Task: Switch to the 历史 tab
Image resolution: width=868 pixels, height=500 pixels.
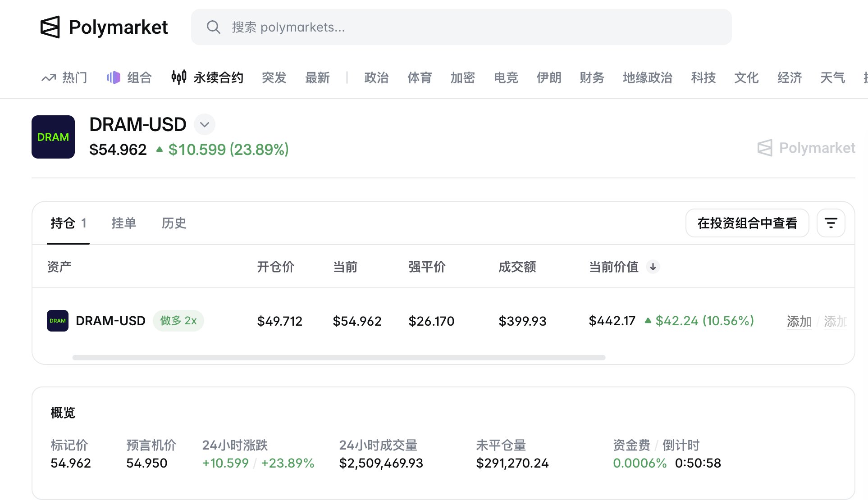Action: (174, 223)
